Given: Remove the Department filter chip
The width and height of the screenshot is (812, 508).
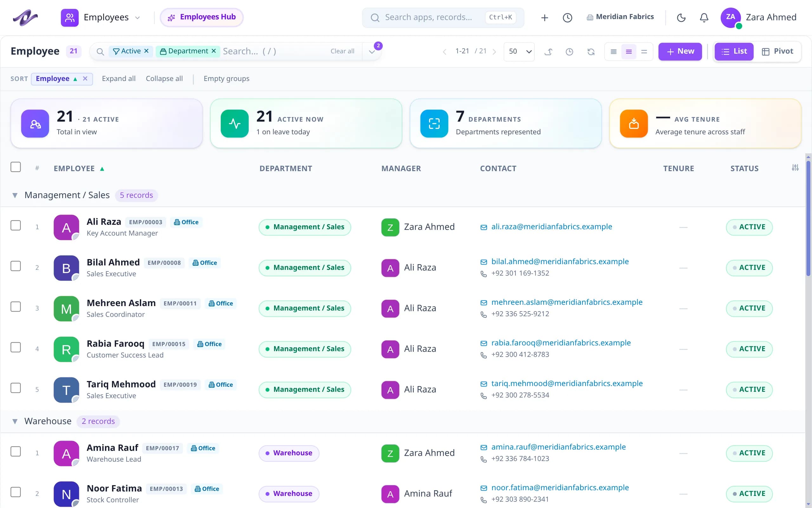Looking at the screenshot, I should pyautogui.click(x=214, y=51).
